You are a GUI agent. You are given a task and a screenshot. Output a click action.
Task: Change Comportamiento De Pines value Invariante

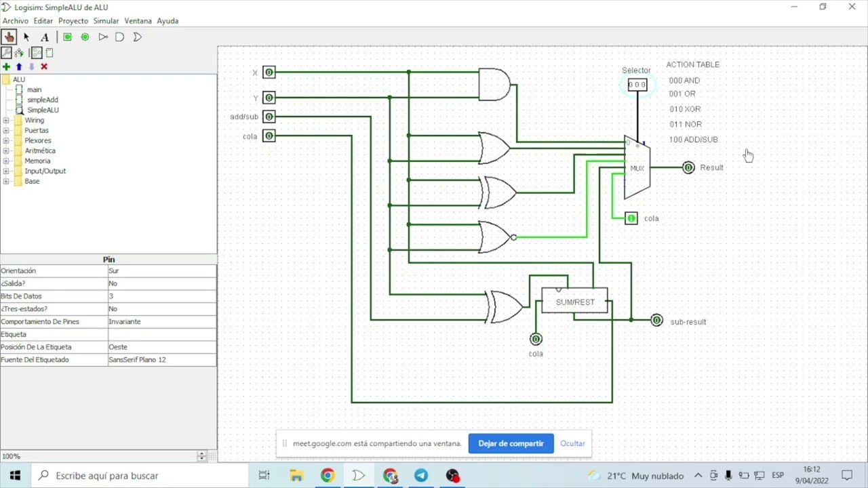162,321
